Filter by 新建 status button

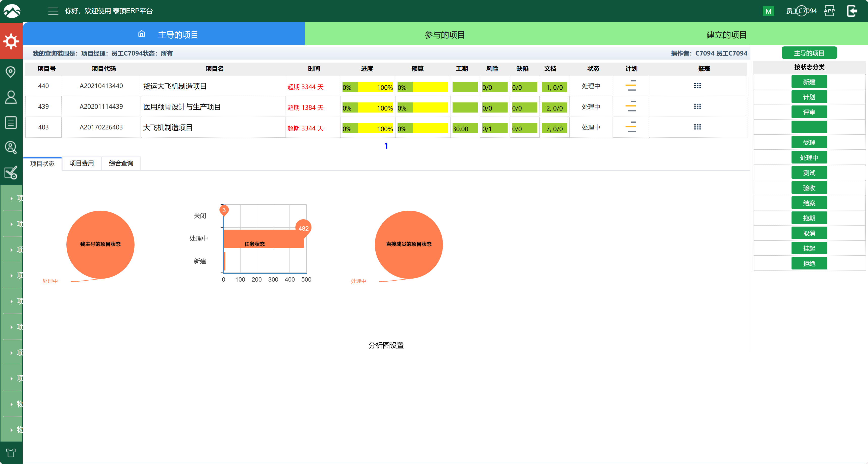[809, 82]
